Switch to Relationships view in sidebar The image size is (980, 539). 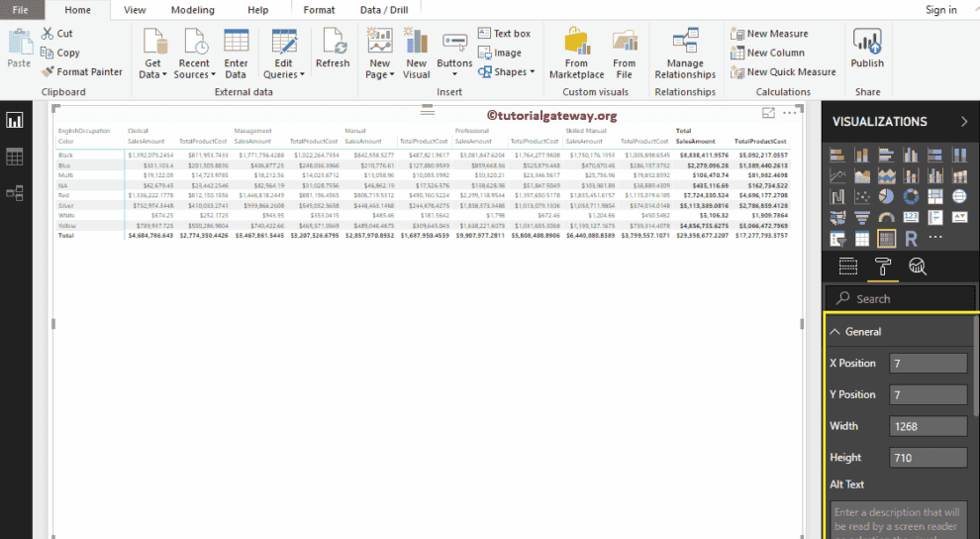tap(15, 192)
